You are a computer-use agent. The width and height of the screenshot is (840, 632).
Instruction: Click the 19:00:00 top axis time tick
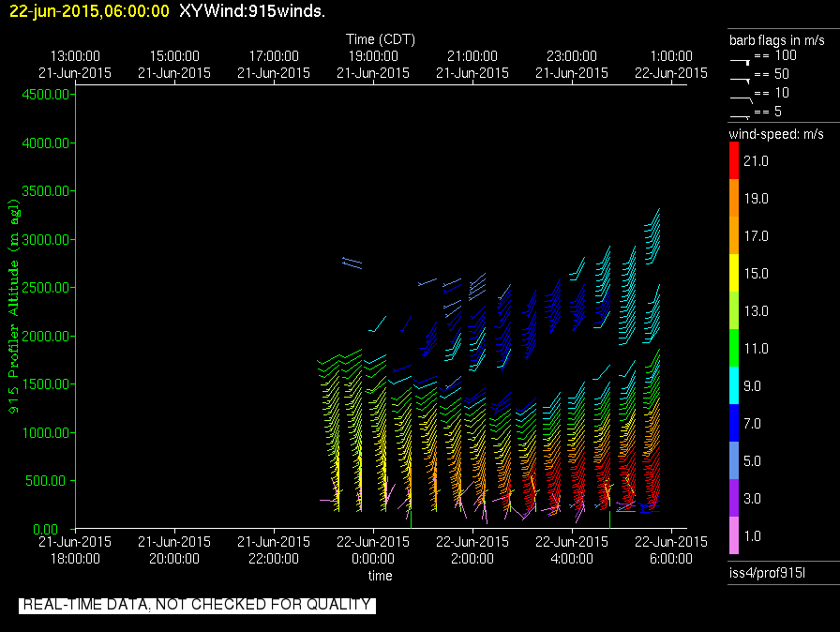[372, 64]
